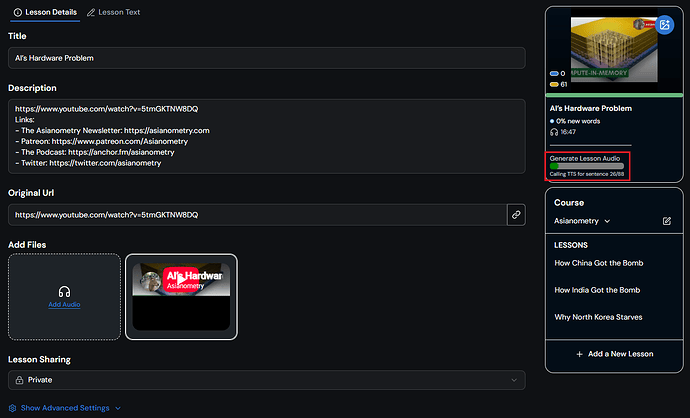
Task: Click the gear icon beside Show Advanced Settings
Action: pyautogui.click(x=12, y=408)
